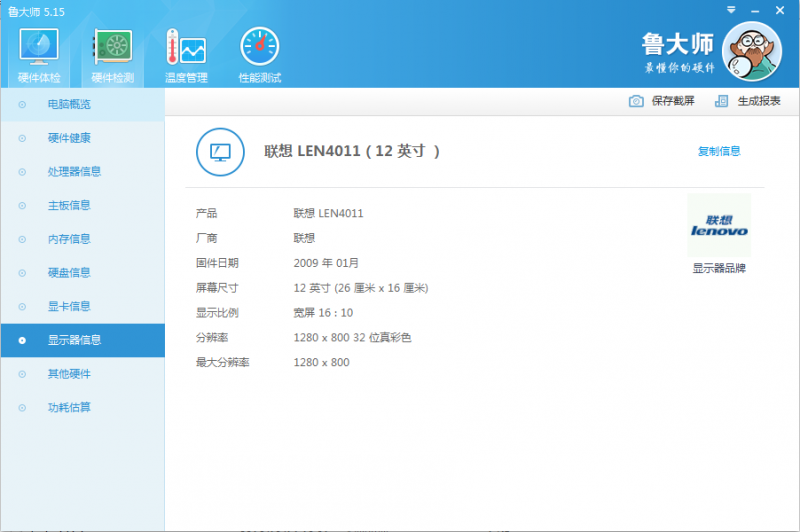The height and width of the screenshot is (532, 800).
Task: Open 内存信息 in the sidebar
Action: coord(83,239)
